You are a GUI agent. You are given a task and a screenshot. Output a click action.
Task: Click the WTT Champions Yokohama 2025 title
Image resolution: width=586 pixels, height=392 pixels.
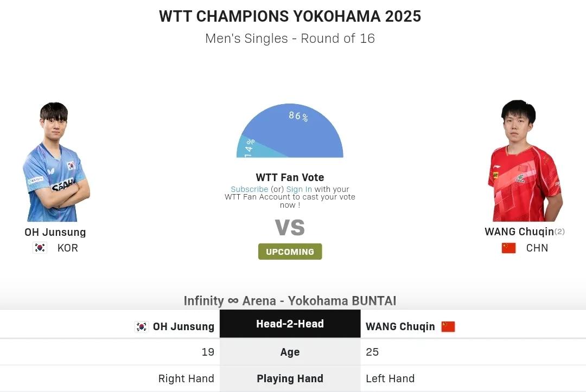click(x=290, y=16)
